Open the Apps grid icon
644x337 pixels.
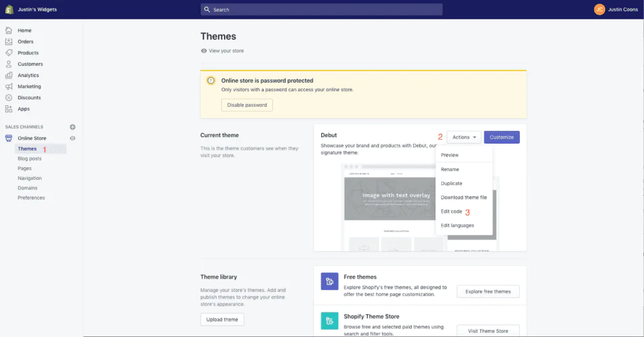click(9, 109)
